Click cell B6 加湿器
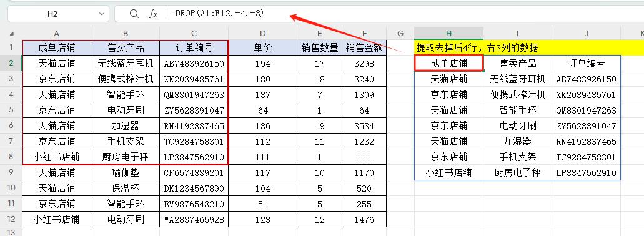Viewport: 644px width, 236px height. click(x=126, y=125)
